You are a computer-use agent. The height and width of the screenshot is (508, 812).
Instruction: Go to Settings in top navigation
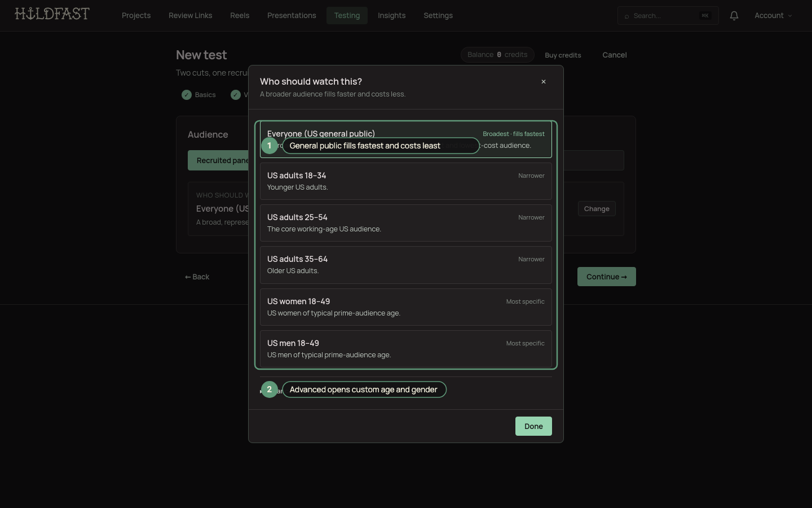(x=438, y=16)
